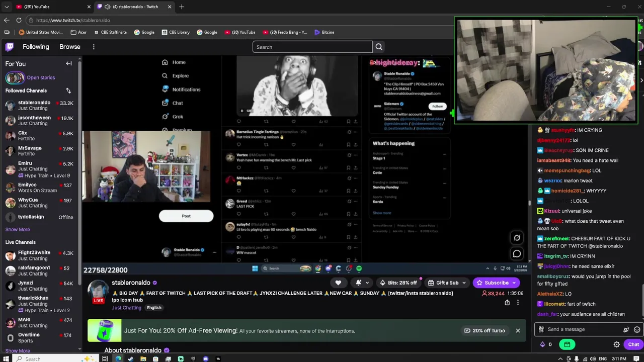Screen dimensions: 644x362
Task: Open Jynxzi live channel in sidebar
Action: pos(40,286)
